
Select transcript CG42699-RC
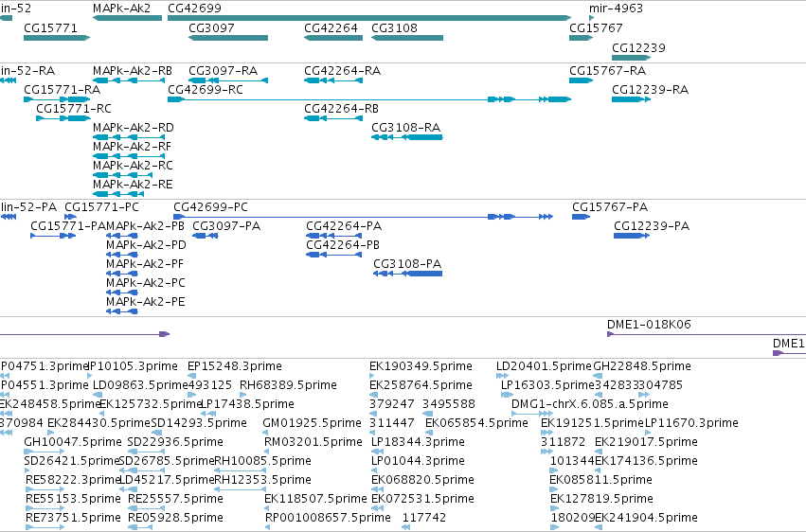(369, 99)
